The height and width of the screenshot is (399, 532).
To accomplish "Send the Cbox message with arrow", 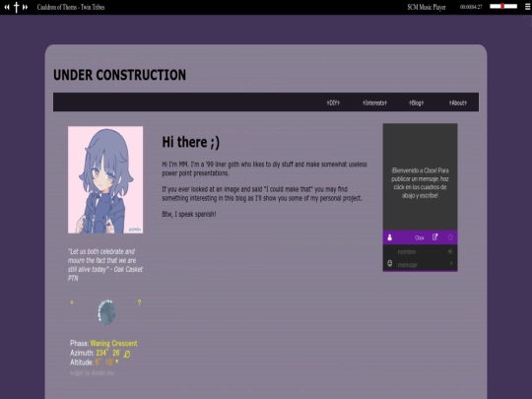I will tap(451, 264).
